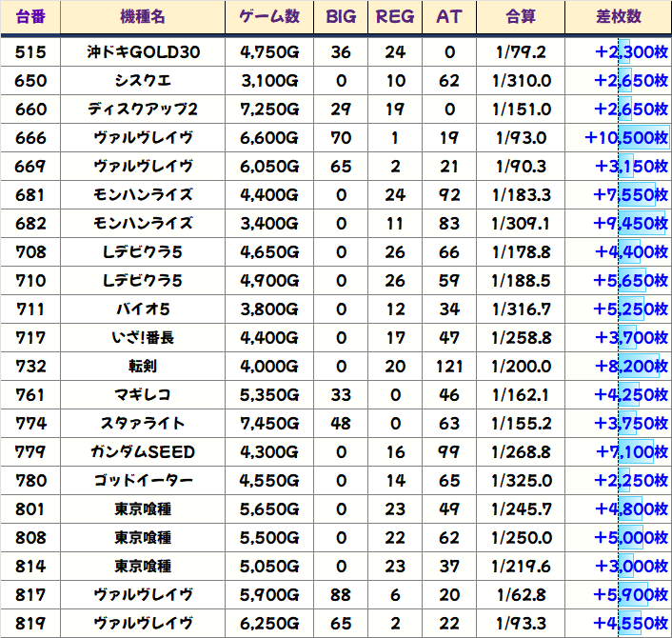Click the 合算 column header

pos(521,17)
